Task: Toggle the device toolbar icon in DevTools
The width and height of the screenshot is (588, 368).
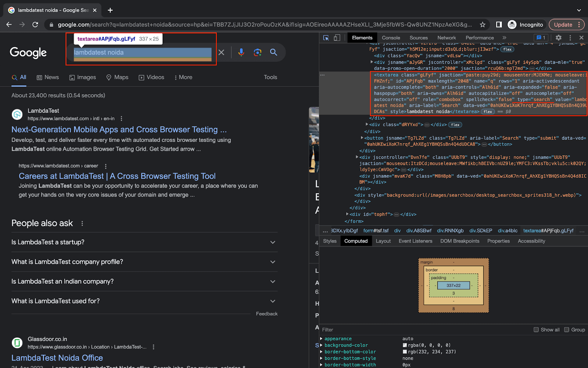Action: [x=337, y=38]
